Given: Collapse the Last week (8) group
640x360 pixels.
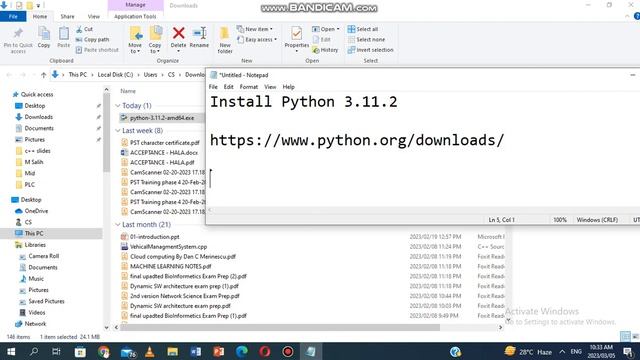Looking at the screenshot, I should coord(118,131).
